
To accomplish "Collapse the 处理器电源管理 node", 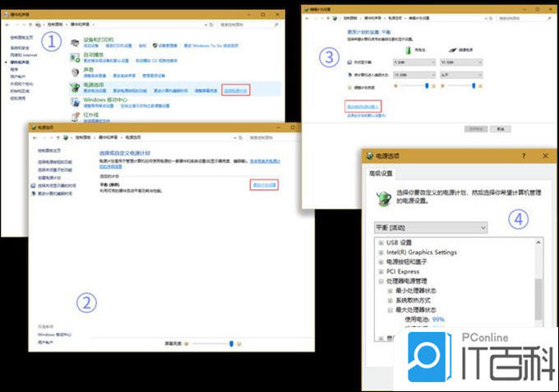I will 381,281.
